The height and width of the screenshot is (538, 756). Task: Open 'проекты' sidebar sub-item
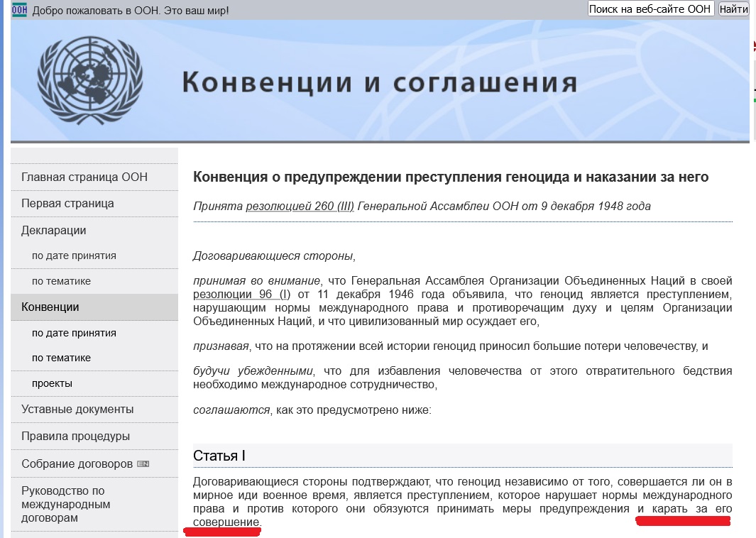[52, 383]
